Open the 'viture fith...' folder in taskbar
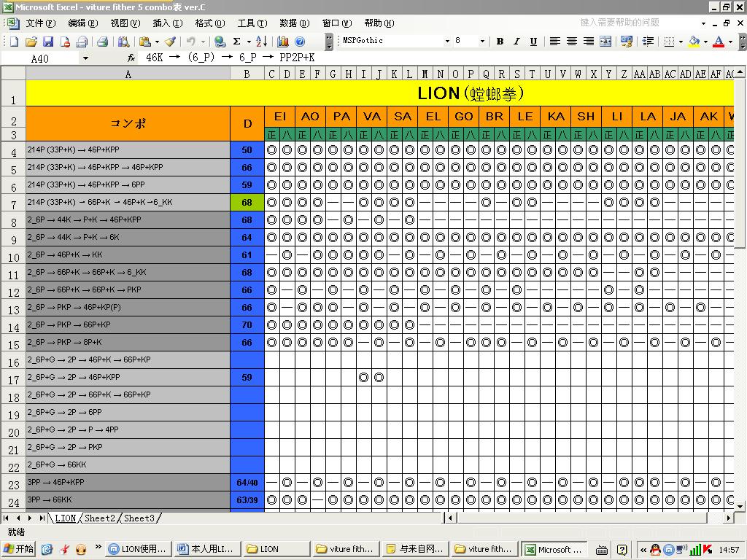 pos(344,549)
